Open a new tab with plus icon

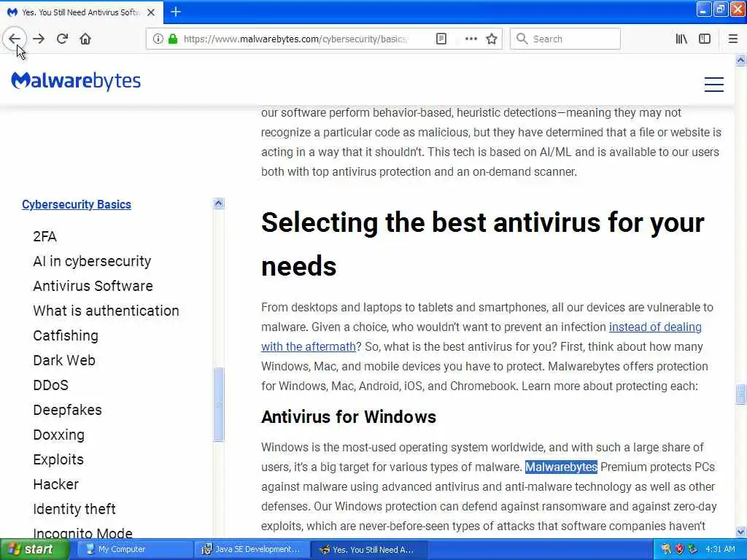point(176,12)
